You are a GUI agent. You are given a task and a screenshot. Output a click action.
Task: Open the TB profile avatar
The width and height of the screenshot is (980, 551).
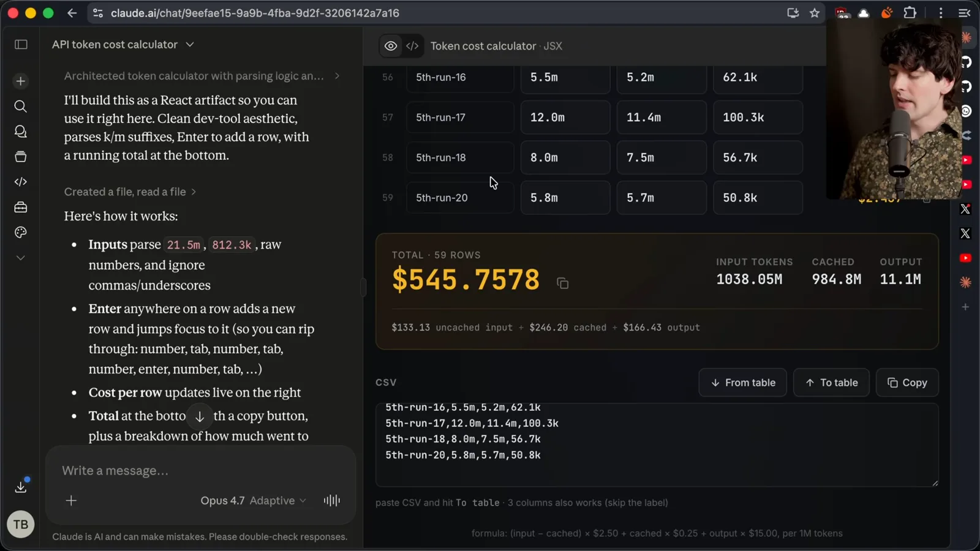click(21, 525)
